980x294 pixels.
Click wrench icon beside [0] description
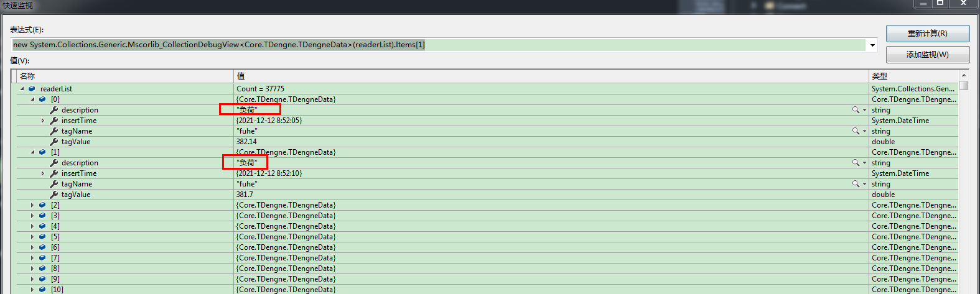54,110
